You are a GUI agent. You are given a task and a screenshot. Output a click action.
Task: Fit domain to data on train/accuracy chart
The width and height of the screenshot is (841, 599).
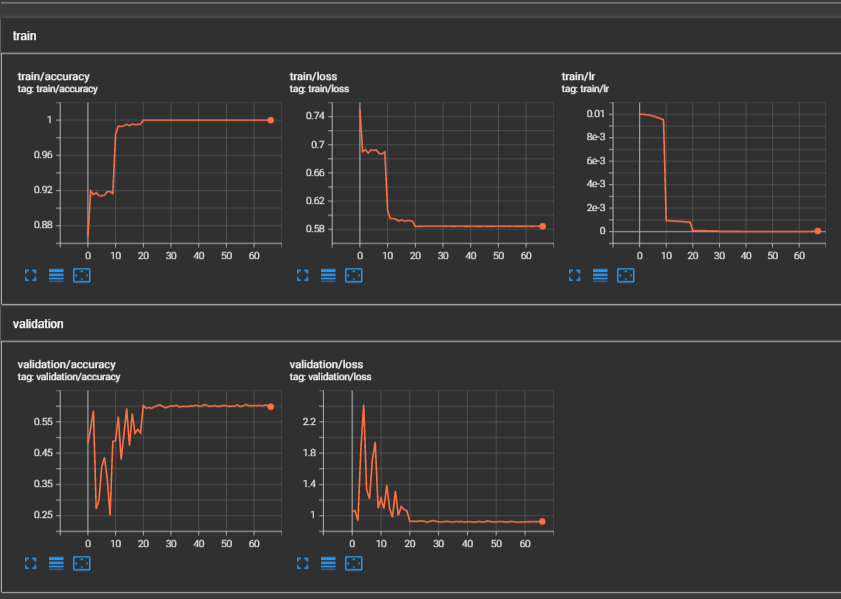(x=82, y=274)
